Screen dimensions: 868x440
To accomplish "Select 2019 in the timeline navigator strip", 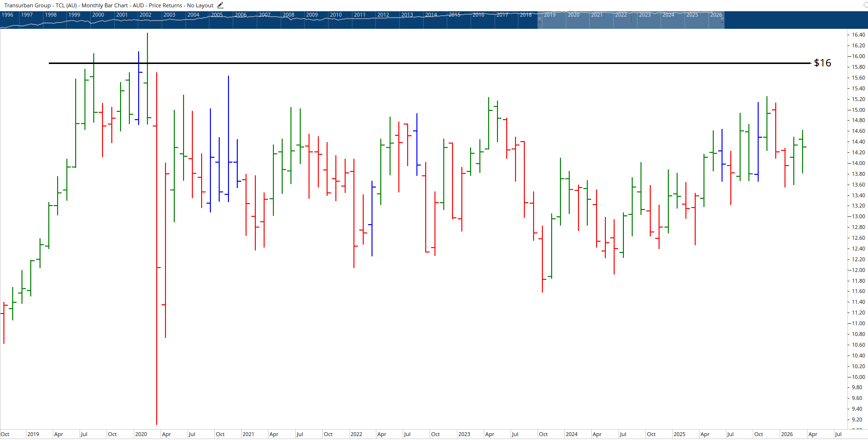I will click(549, 15).
